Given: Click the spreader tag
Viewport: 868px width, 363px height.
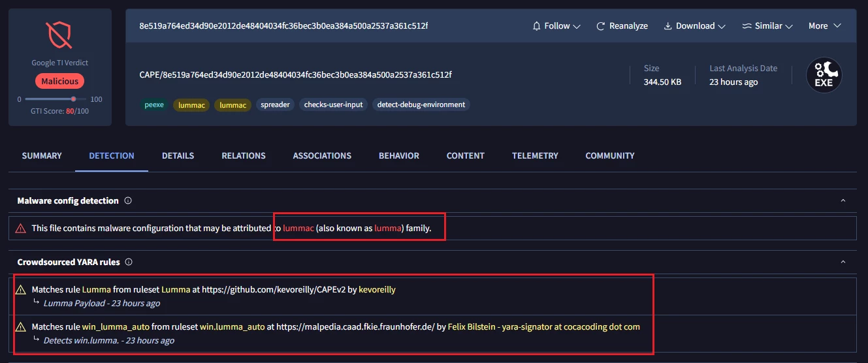Looking at the screenshot, I should [x=275, y=104].
